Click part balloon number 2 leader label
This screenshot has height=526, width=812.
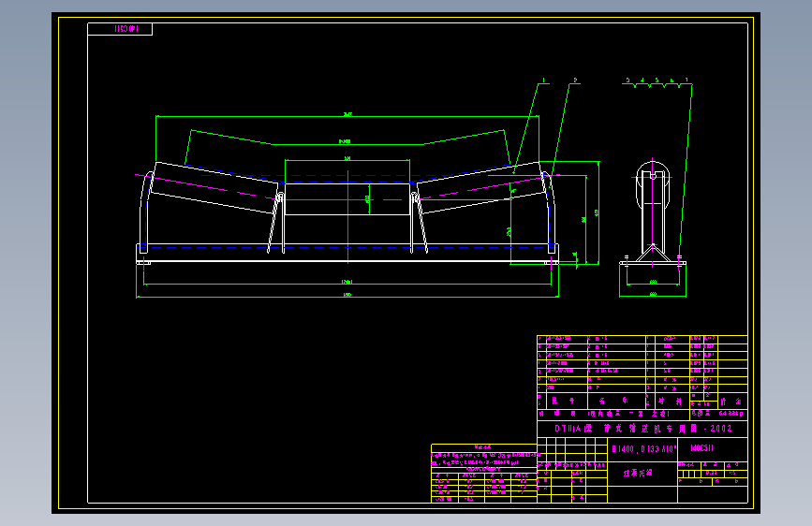(x=575, y=80)
